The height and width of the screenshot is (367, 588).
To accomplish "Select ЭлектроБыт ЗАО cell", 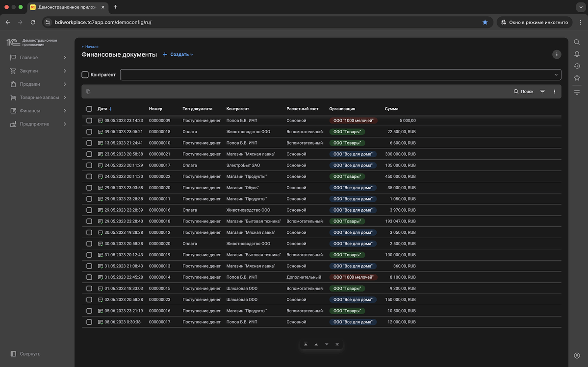I will [243, 165].
